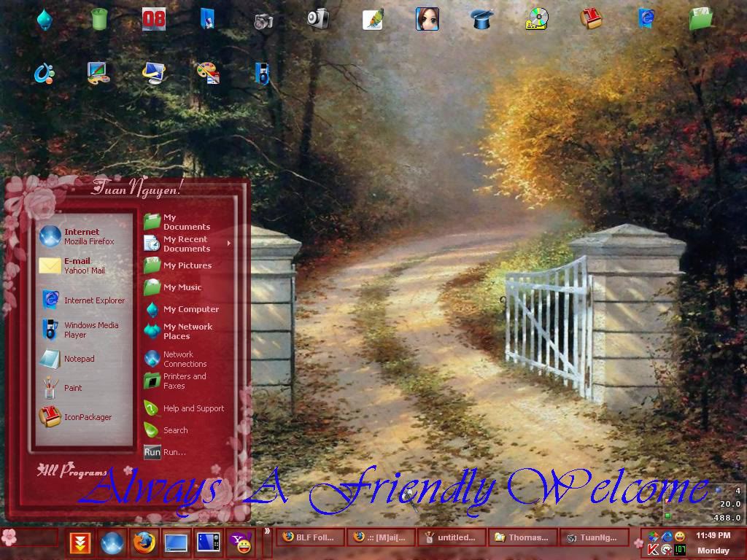The image size is (747, 560).
Task: Open the silver speaker-camera desktop icon
Action: coord(318,18)
